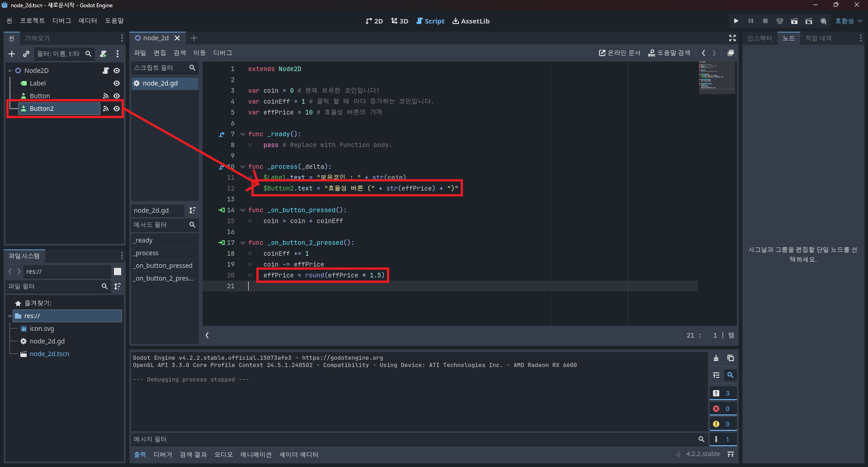868x467 pixels.
Task: Open the 도움말 menu
Action: pos(114,21)
